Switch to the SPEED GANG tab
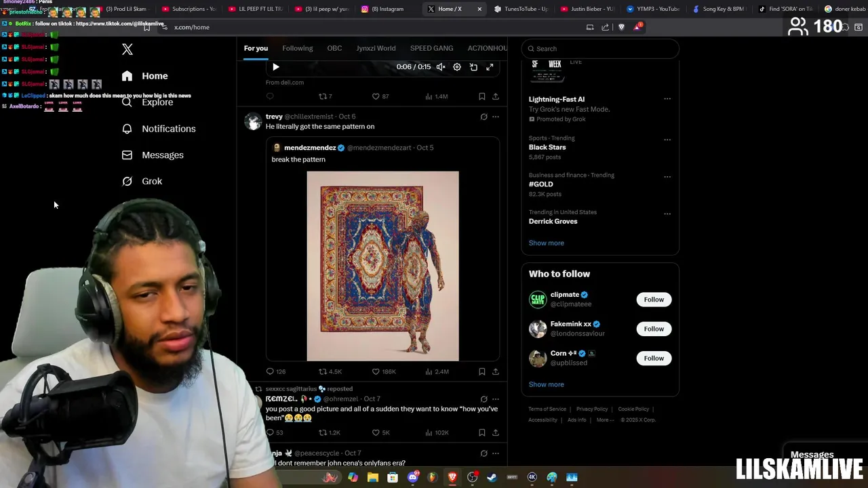 pyautogui.click(x=431, y=48)
